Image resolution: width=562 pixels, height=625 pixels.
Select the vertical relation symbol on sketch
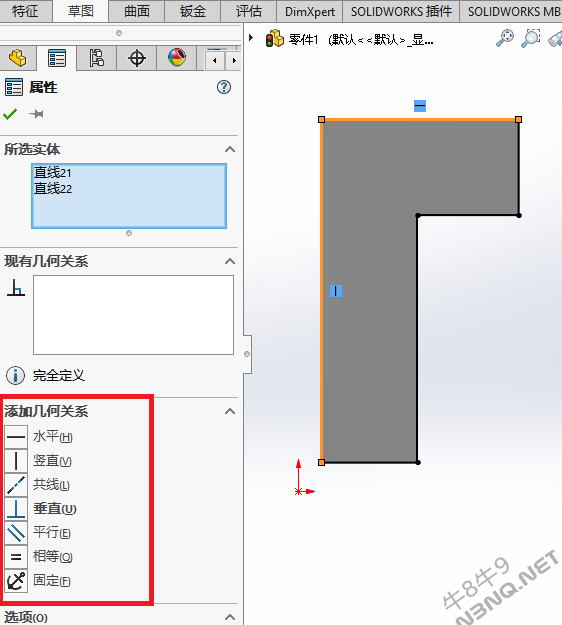(x=336, y=291)
